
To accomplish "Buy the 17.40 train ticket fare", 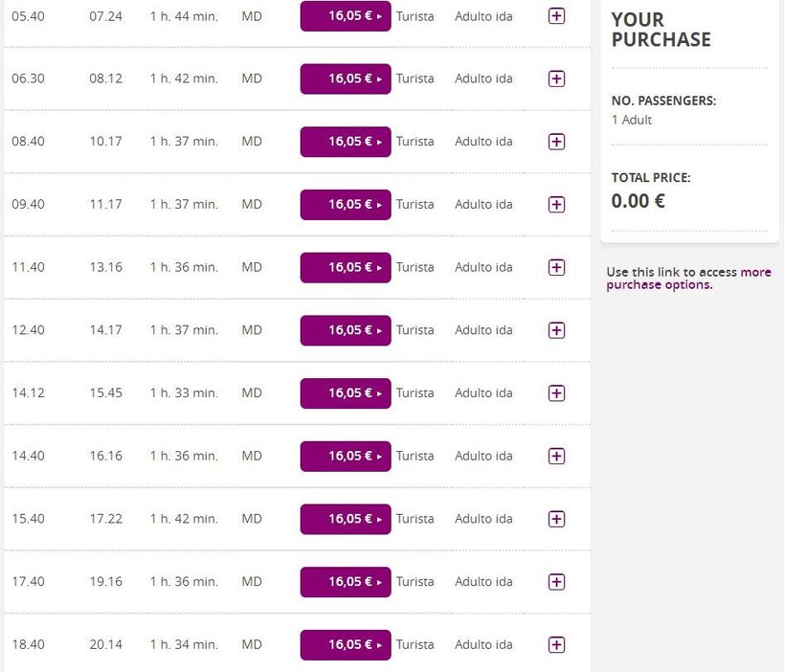I will tap(346, 582).
